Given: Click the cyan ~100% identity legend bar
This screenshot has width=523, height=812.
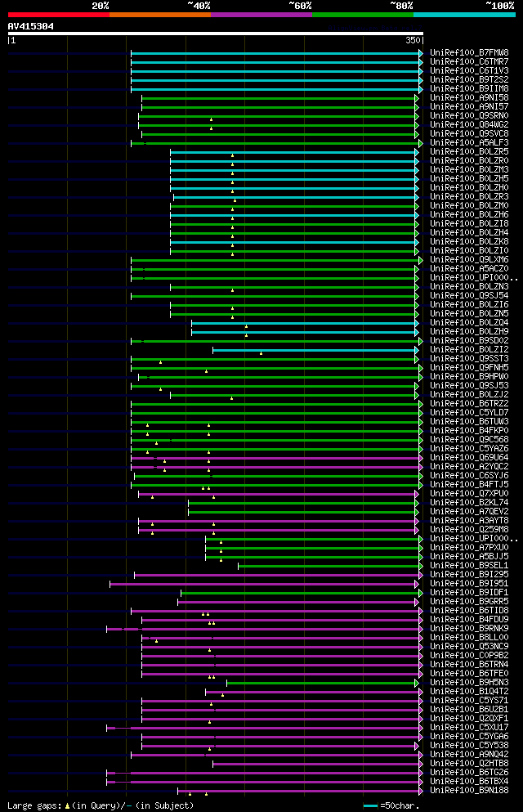Looking at the screenshot, I should (x=464, y=15).
